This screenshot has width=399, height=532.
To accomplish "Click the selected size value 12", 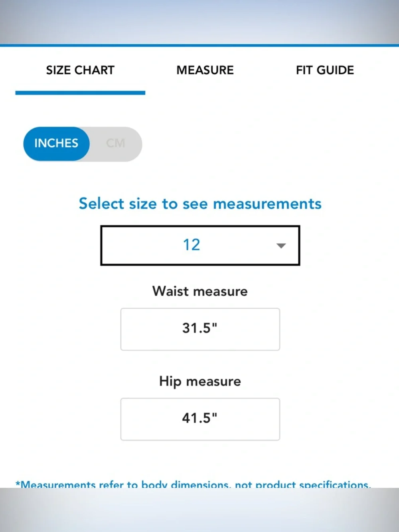I will point(192,245).
